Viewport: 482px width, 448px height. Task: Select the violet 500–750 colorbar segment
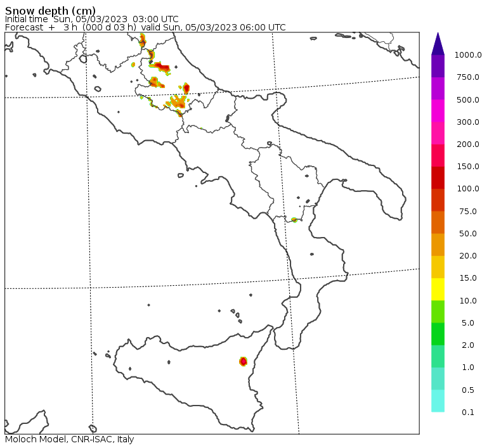438,89
